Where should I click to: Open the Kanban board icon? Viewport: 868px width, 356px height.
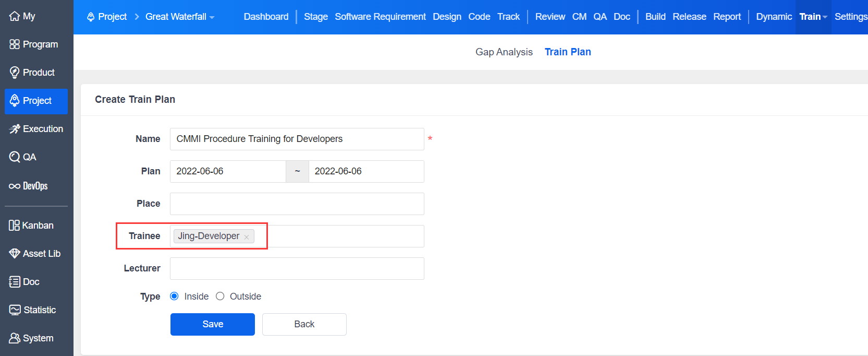tap(14, 226)
